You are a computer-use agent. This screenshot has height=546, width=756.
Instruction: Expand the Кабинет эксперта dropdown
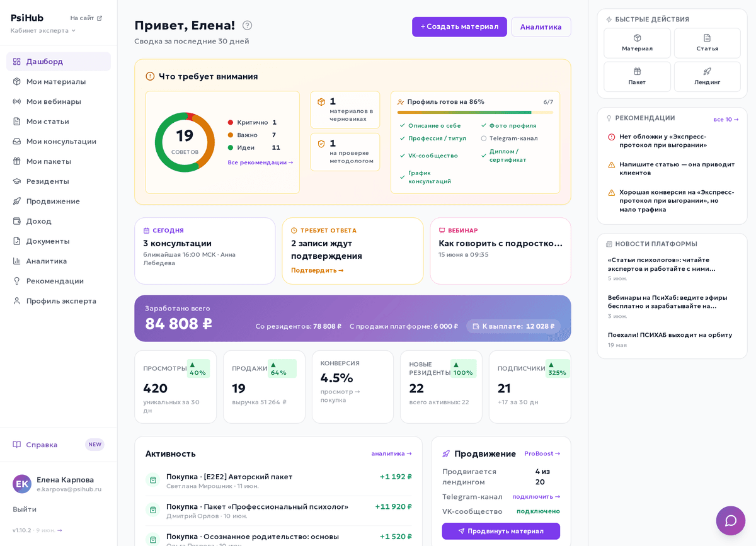click(x=43, y=30)
